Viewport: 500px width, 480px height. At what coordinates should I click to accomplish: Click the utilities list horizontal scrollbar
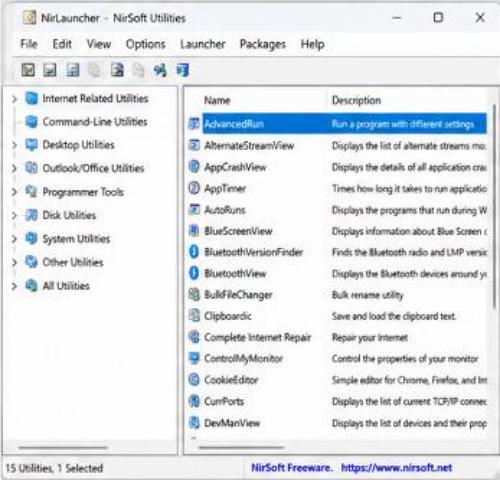click(241, 448)
